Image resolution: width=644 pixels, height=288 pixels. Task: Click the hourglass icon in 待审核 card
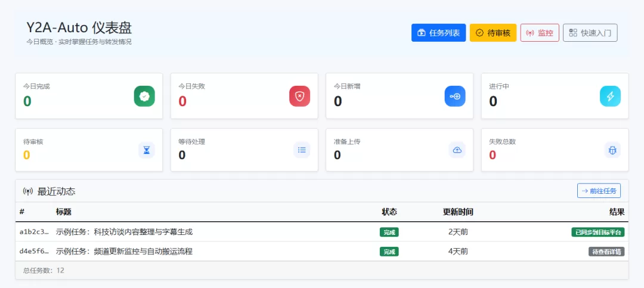click(x=147, y=150)
